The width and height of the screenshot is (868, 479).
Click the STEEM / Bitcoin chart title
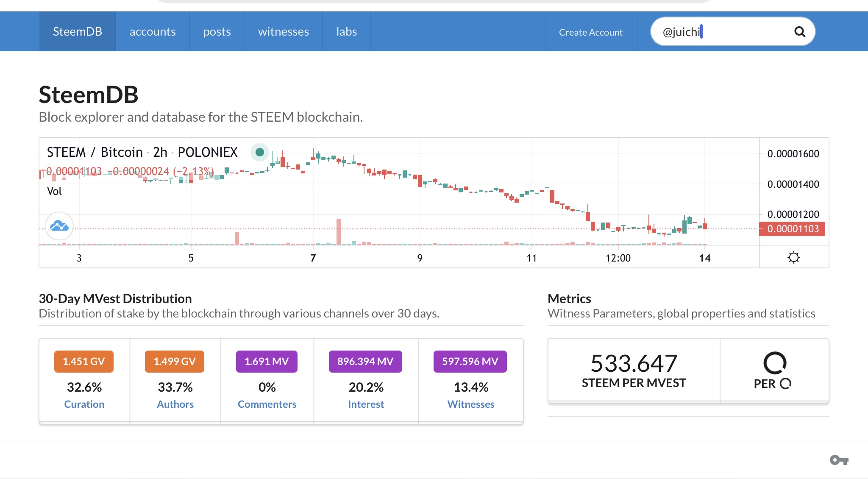coord(95,152)
